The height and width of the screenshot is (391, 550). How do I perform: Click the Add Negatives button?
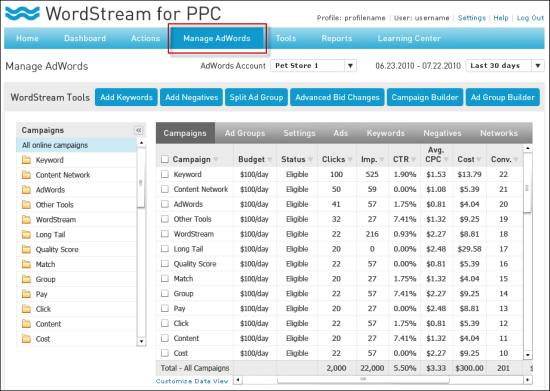(192, 97)
